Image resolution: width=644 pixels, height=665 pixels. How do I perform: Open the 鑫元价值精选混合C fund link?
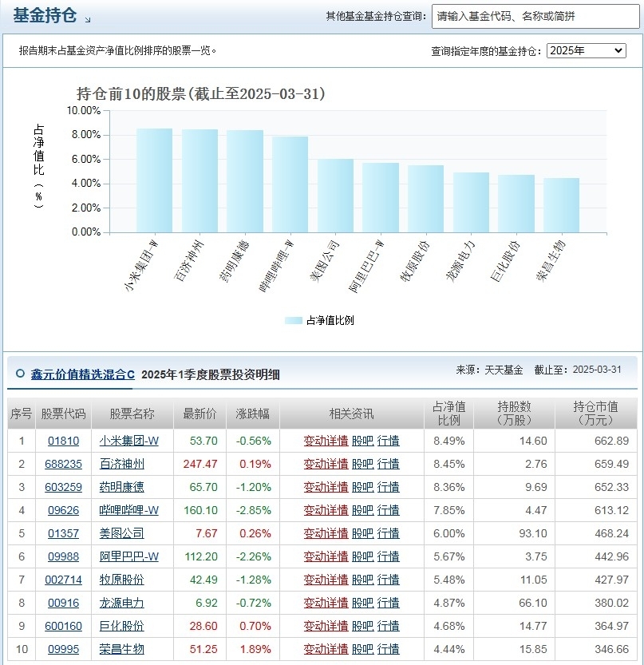click(x=83, y=374)
